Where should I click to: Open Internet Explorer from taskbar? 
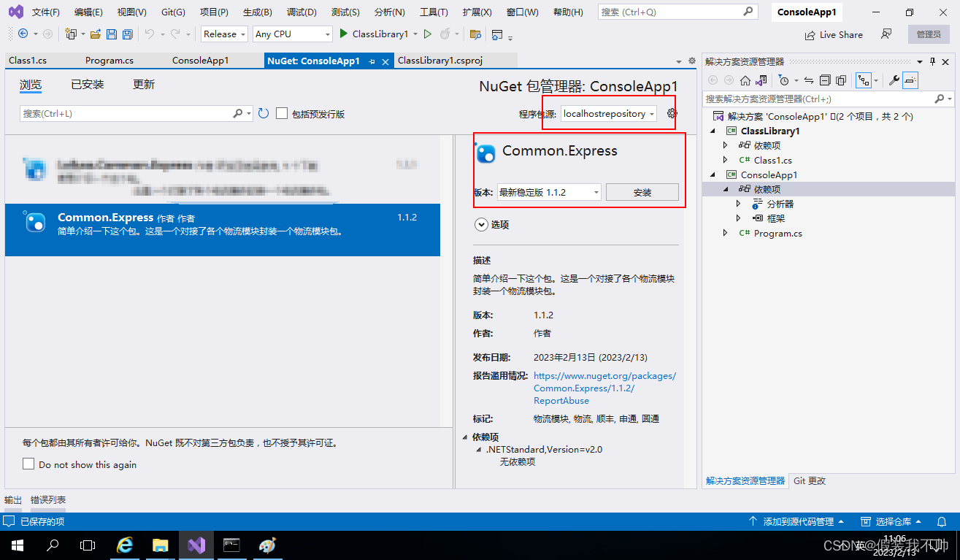(x=126, y=545)
